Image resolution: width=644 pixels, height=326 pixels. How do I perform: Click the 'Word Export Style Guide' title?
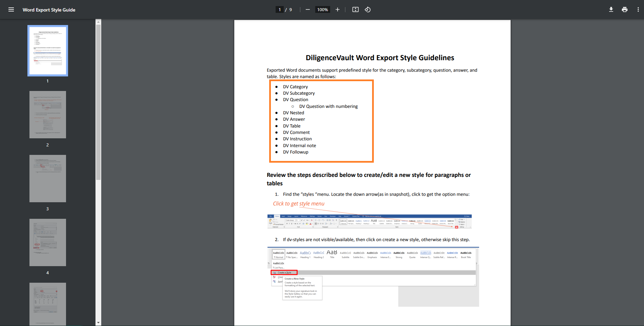tap(49, 10)
